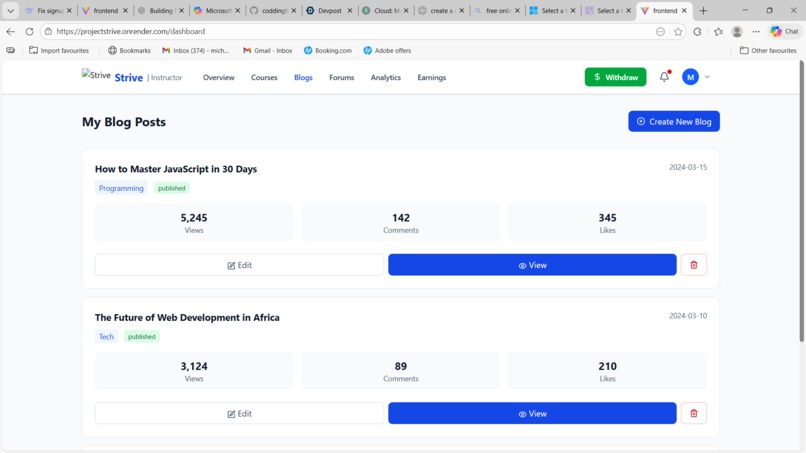Click Create New Blog button

674,121
